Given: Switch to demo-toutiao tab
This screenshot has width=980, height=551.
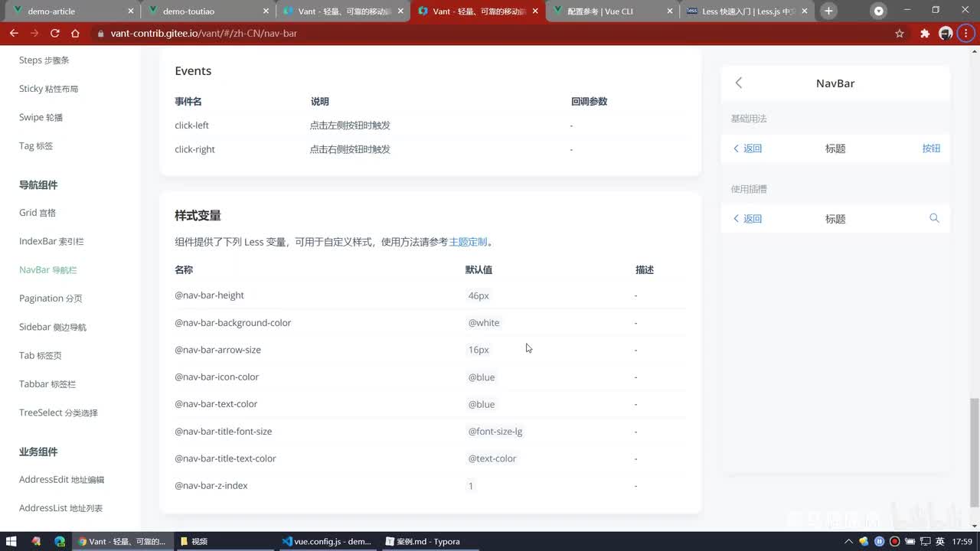Looking at the screenshot, I should pos(209,11).
